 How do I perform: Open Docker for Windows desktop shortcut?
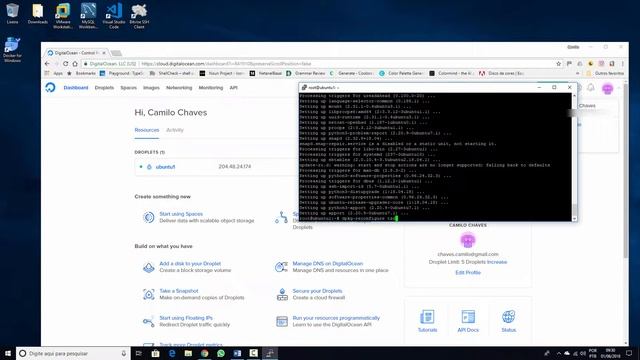12,49
